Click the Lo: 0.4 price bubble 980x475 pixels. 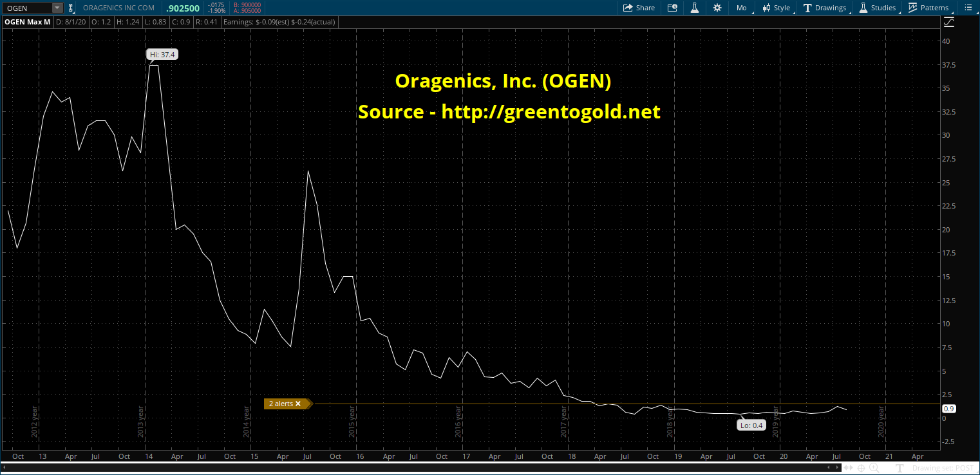pos(751,425)
